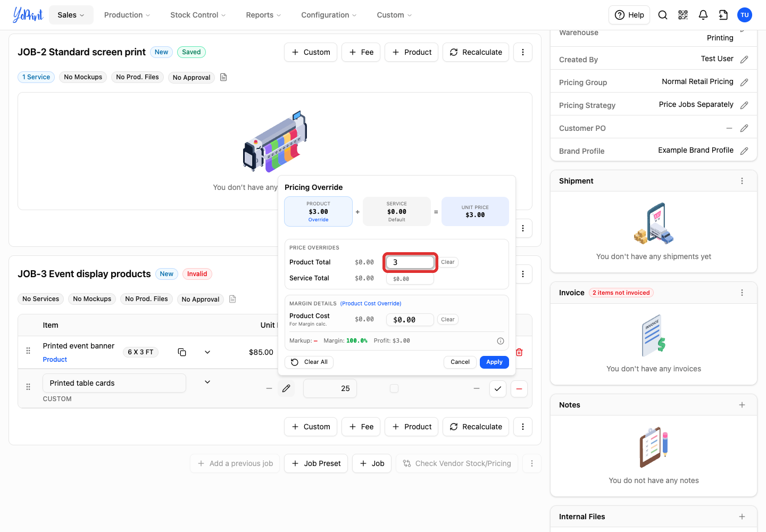Click Clear All in pricing override
Viewport: 766px width, 532px height.
click(x=309, y=362)
